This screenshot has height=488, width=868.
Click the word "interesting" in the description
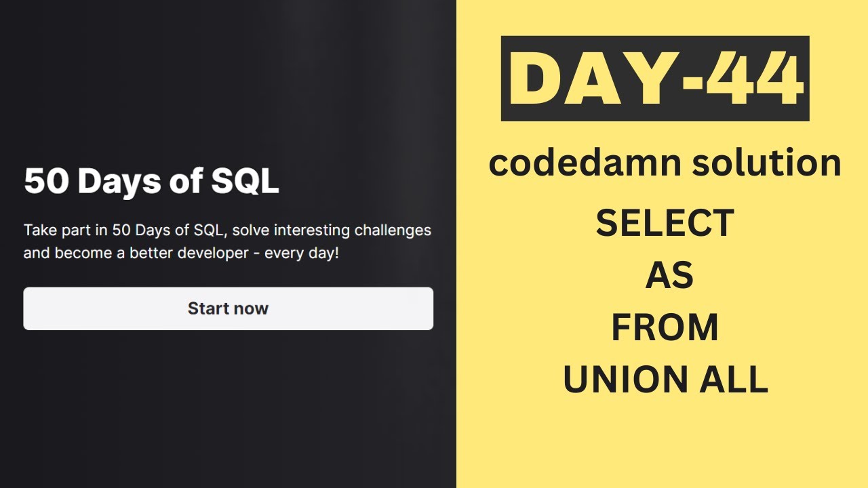pyautogui.click(x=307, y=230)
